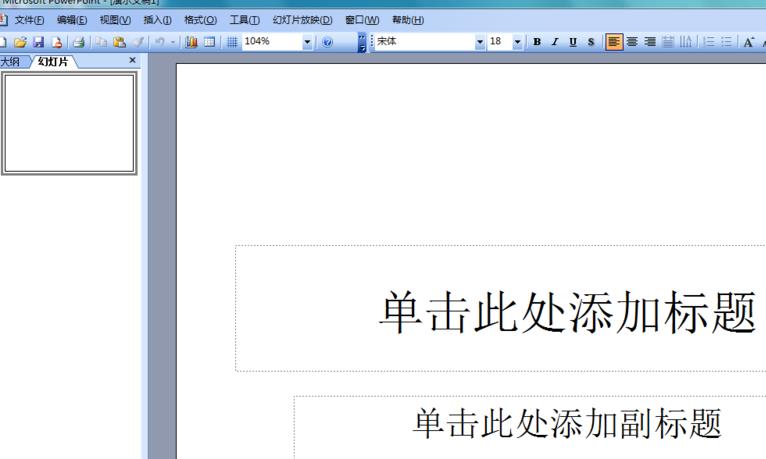
Task: Increase font size with the large A icon
Action: tap(748, 42)
